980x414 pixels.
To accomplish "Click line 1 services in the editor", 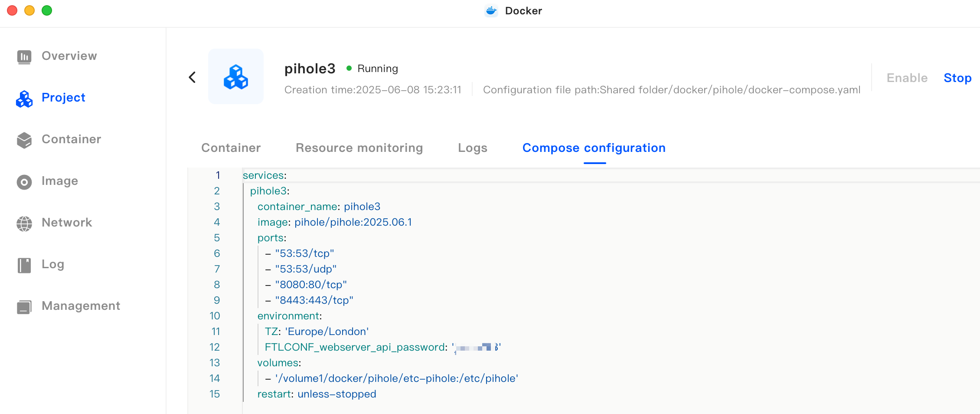I will 265,175.
